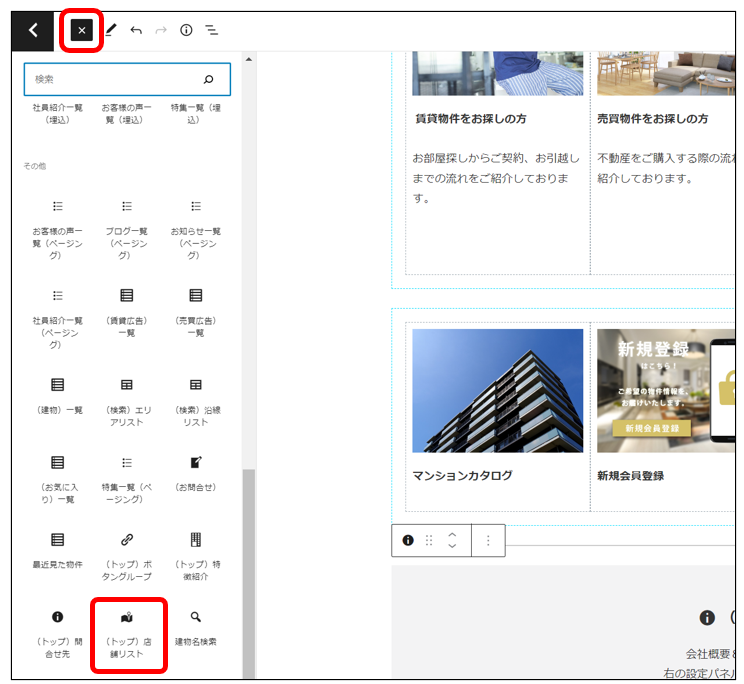Insert the 最近見た物件 block
This screenshot has width=744, height=684.
click(x=57, y=549)
